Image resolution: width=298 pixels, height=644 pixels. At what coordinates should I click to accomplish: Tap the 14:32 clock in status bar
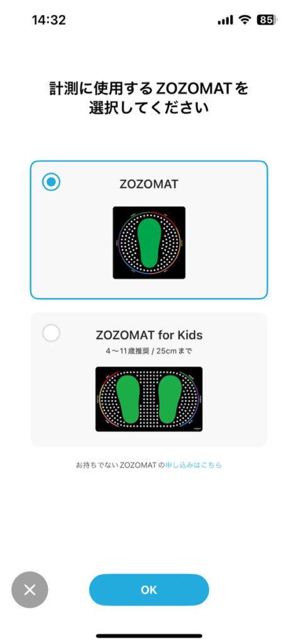pos(49,19)
